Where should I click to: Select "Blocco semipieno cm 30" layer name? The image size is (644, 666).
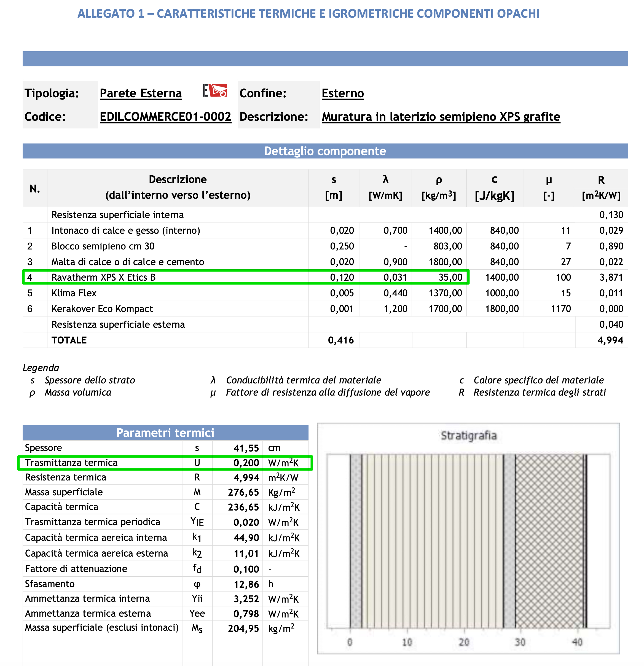pyautogui.click(x=103, y=246)
